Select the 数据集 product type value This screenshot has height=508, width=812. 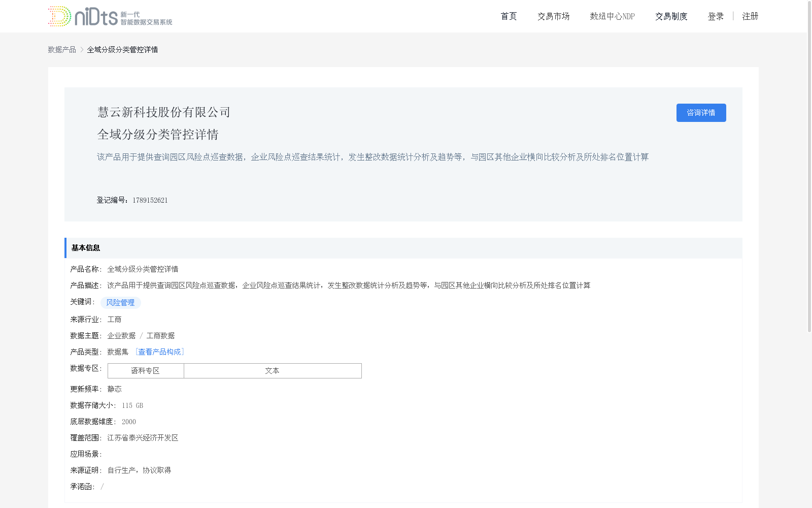(118, 352)
